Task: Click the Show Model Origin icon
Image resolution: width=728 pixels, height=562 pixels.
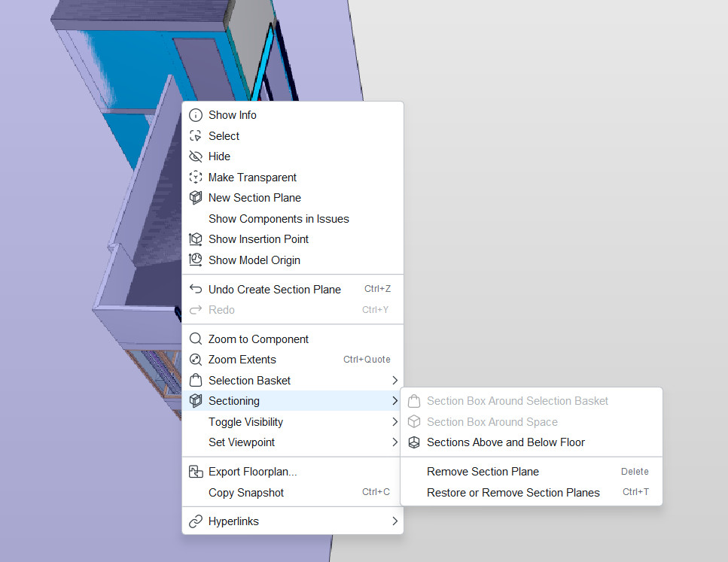Action: coord(196,260)
